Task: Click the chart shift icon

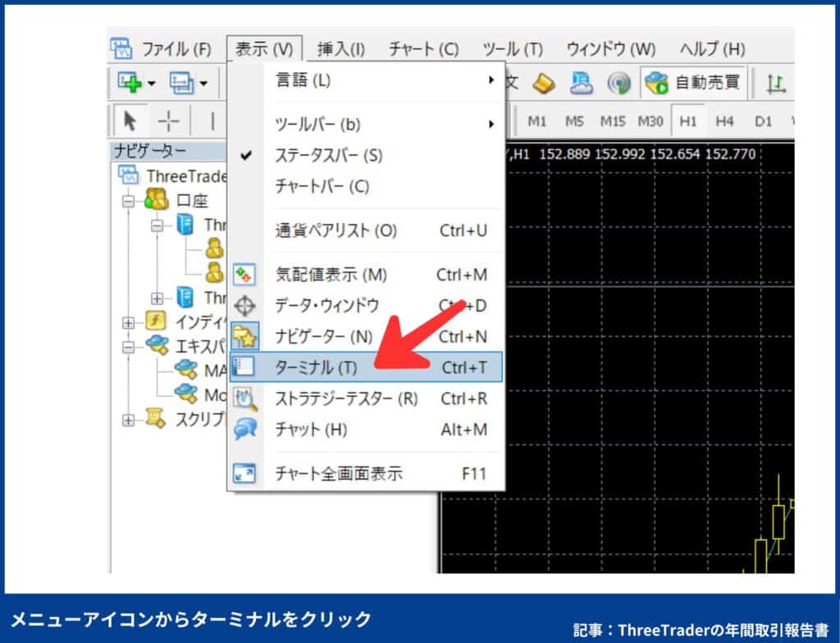Action: [778, 84]
